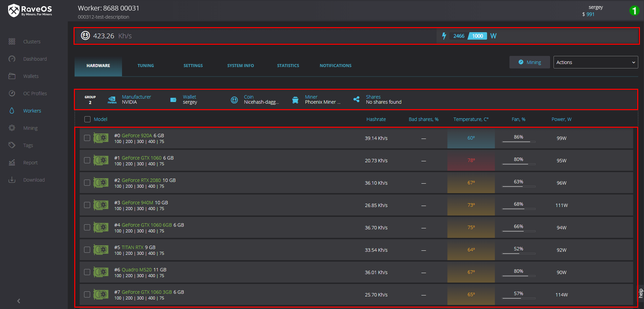Check the box for #0 GeForce 920A
The width and height of the screenshot is (644, 309).
pyautogui.click(x=87, y=138)
